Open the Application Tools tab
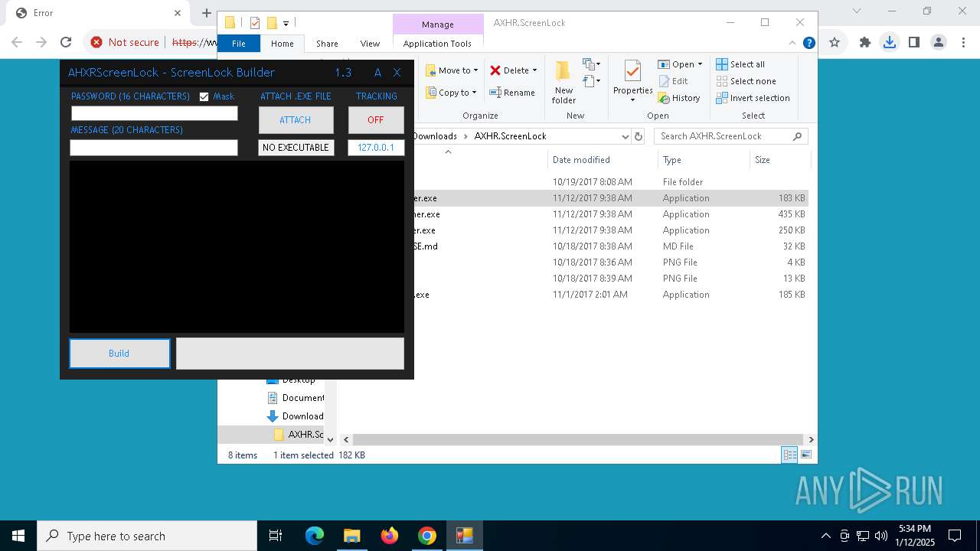This screenshot has width=980, height=551. (437, 44)
